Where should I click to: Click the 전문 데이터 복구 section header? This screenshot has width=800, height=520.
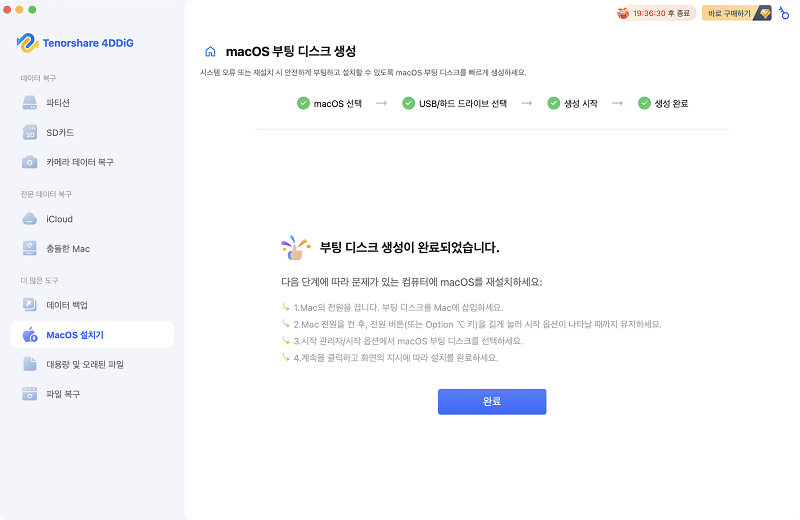tap(46, 194)
